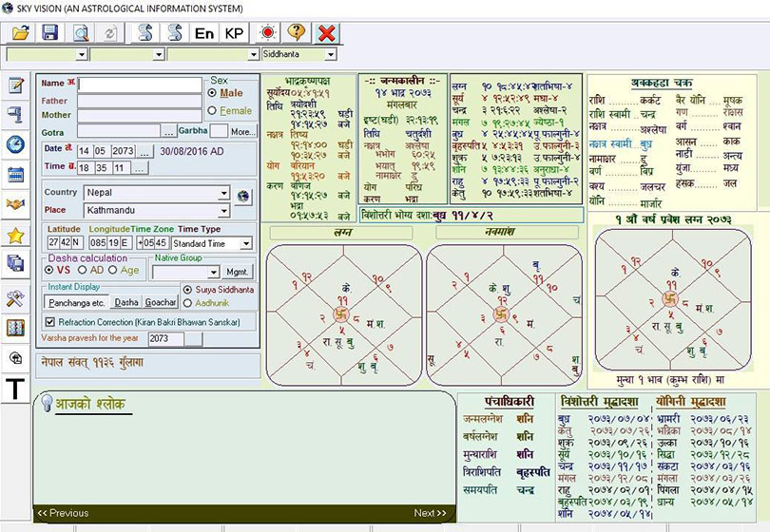Image resolution: width=770 pixels, height=532 pixels.
Task: Open the clock icon in left sidebar
Action: pos(15,144)
